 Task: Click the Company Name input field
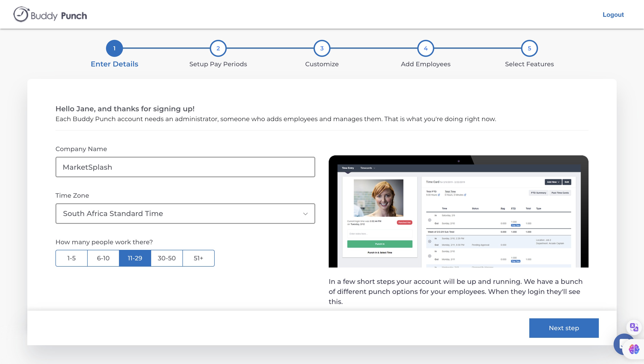(185, 167)
